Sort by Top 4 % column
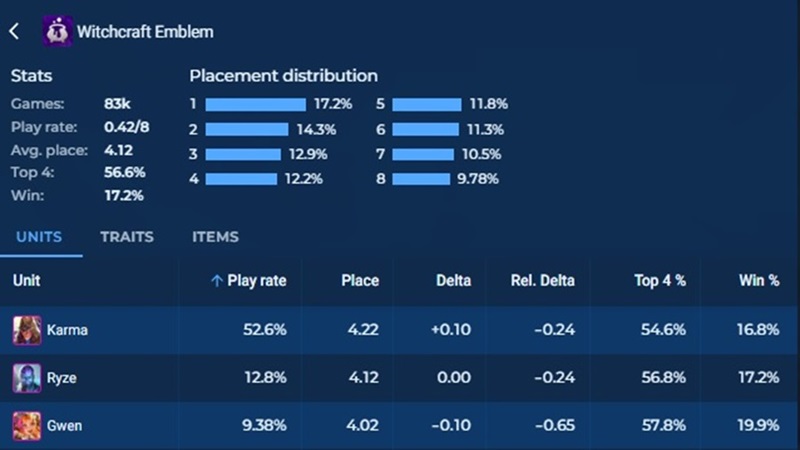 (660, 281)
